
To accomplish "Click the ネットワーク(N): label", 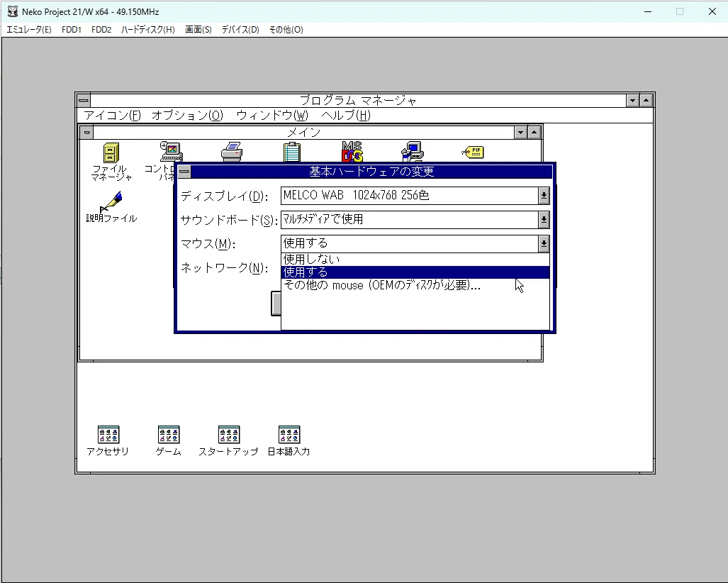I will coord(224,268).
